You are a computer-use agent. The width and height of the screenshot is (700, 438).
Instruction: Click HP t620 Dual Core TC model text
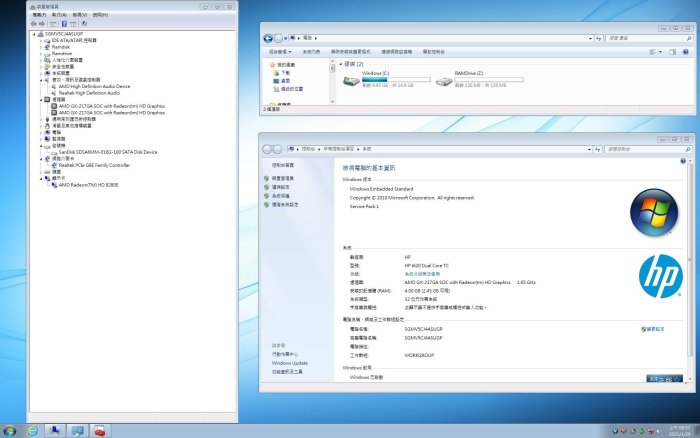click(427, 266)
